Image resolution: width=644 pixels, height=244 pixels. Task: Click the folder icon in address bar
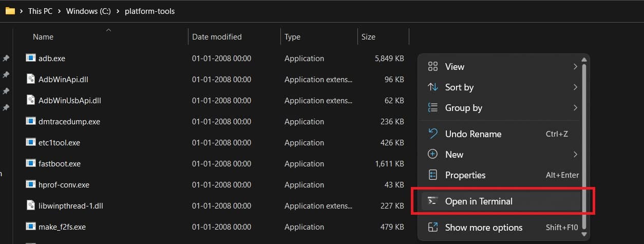click(10, 11)
